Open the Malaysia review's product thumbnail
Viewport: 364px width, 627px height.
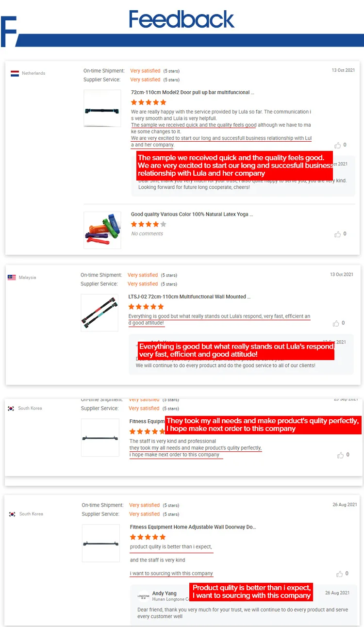99,313
